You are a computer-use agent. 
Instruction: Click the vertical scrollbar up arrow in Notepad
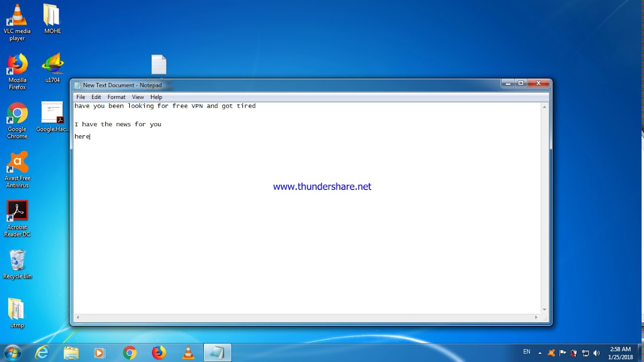coord(544,107)
